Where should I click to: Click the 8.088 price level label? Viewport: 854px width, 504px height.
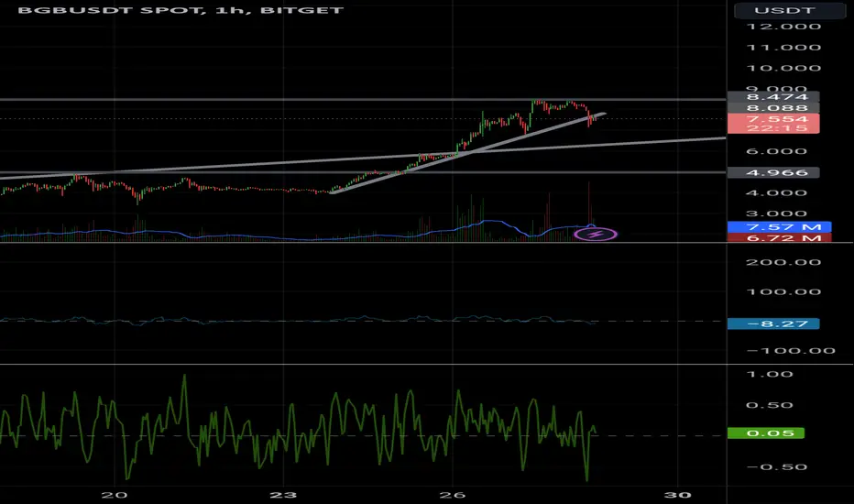click(x=773, y=108)
